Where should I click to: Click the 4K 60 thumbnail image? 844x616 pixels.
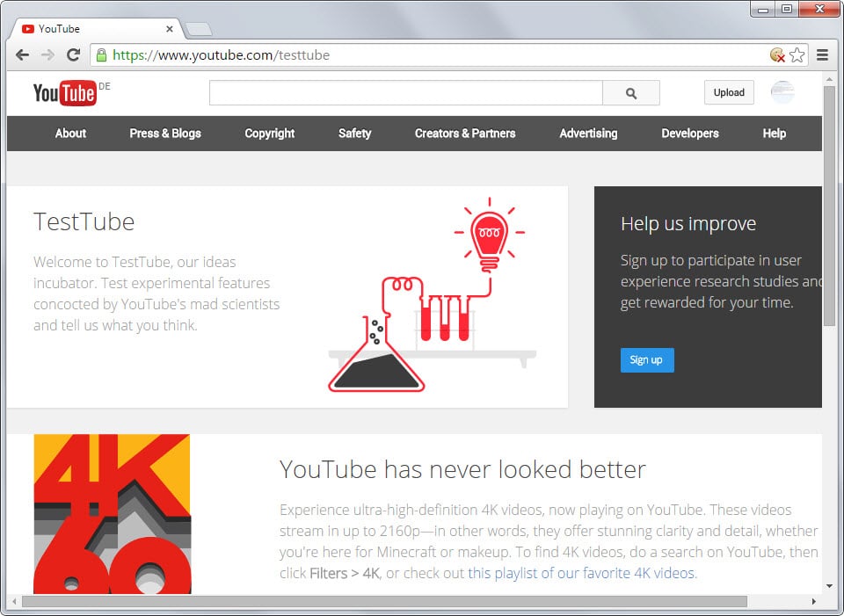click(x=112, y=514)
